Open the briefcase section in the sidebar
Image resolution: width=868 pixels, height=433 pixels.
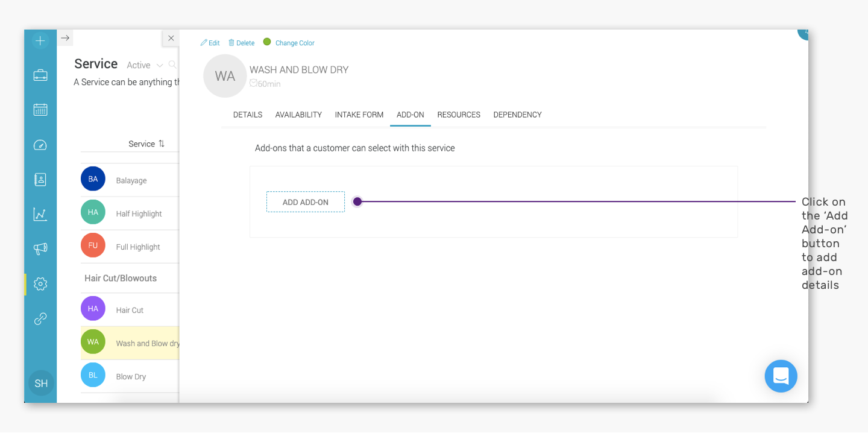[x=40, y=75]
